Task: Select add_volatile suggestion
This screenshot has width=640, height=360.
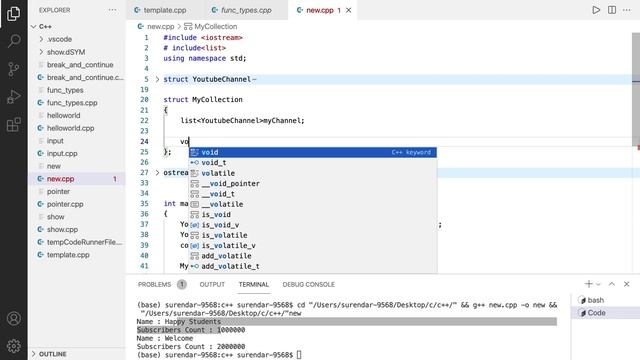Action: coord(313,256)
